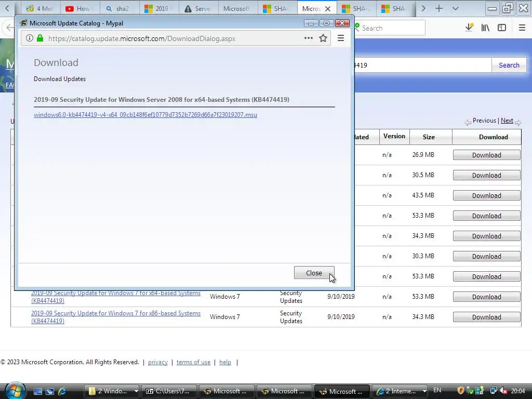Click the Windows Start orb

tap(15, 391)
